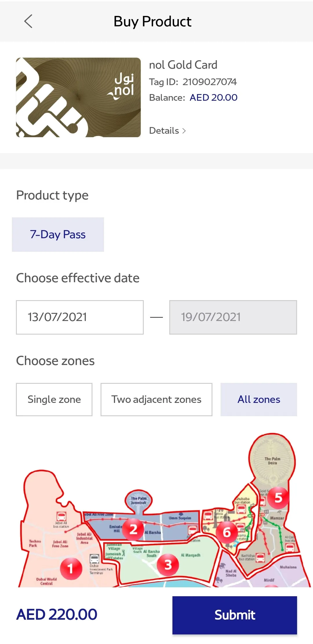This screenshot has height=644, width=313.
Task: Tap The Palm Deira area on map
Action: (272, 461)
